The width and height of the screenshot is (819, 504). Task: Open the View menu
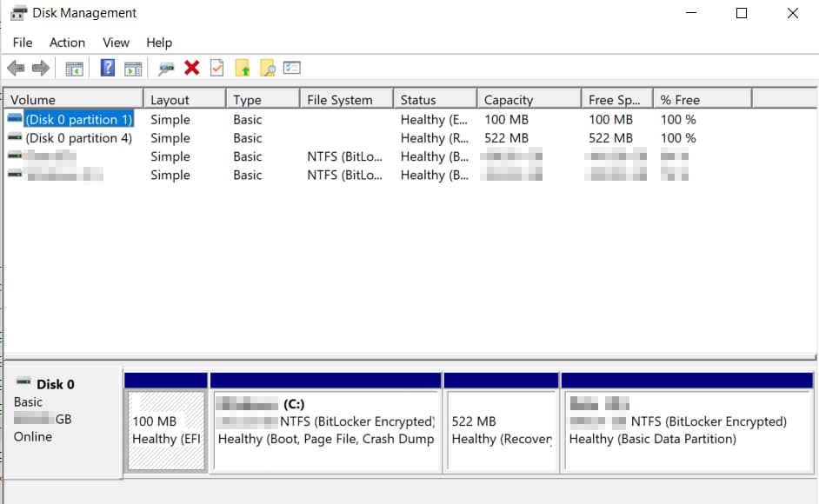tap(116, 42)
